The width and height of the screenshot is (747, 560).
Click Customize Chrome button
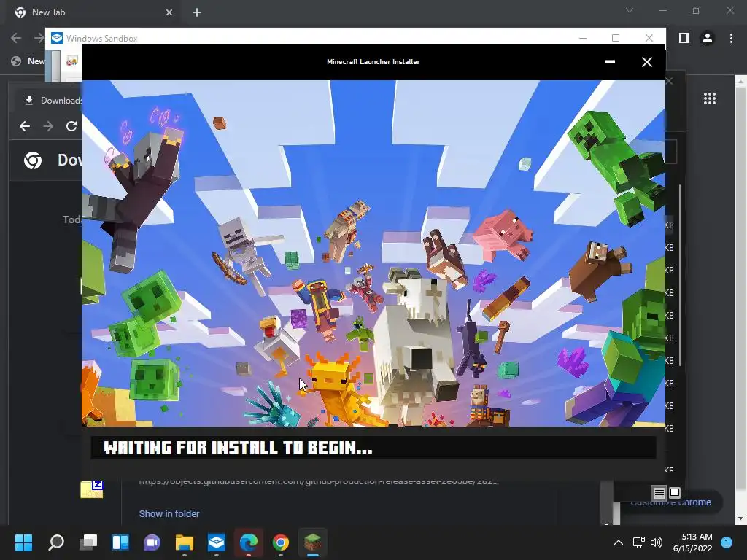pyautogui.click(x=671, y=502)
